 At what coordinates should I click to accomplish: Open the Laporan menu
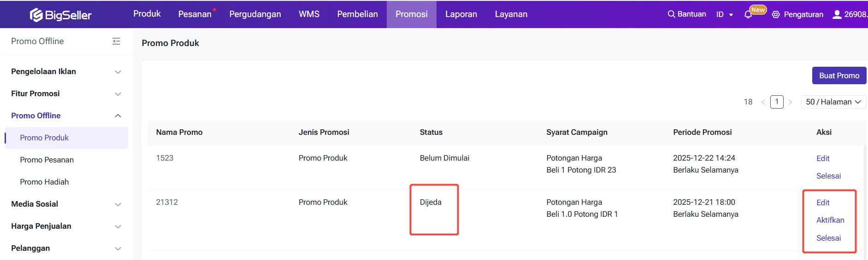coord(461,14)
